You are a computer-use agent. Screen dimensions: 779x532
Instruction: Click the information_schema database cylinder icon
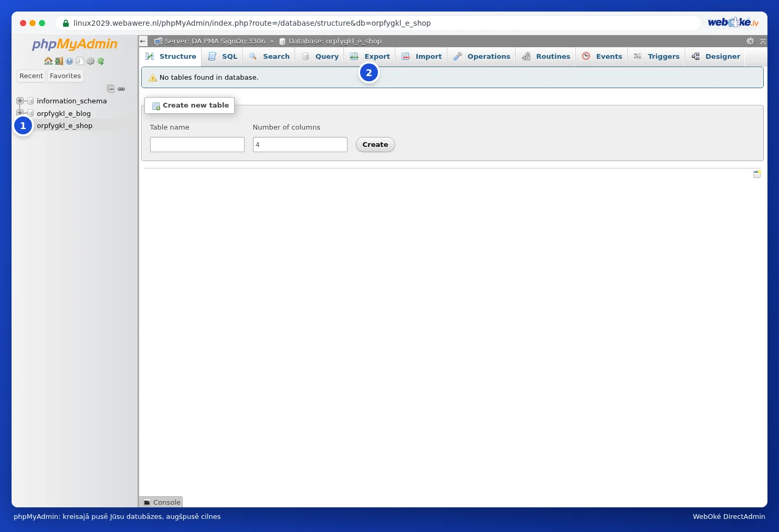(30, 101)
